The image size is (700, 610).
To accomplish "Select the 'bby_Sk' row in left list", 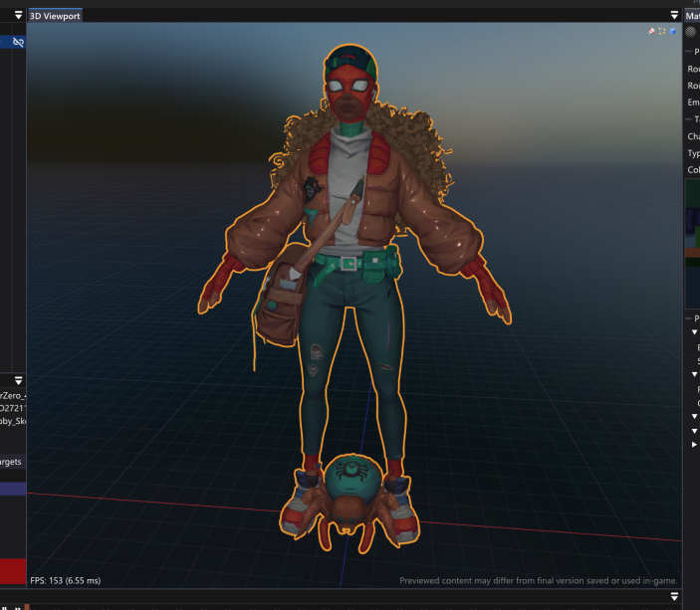I will (13, 421).
